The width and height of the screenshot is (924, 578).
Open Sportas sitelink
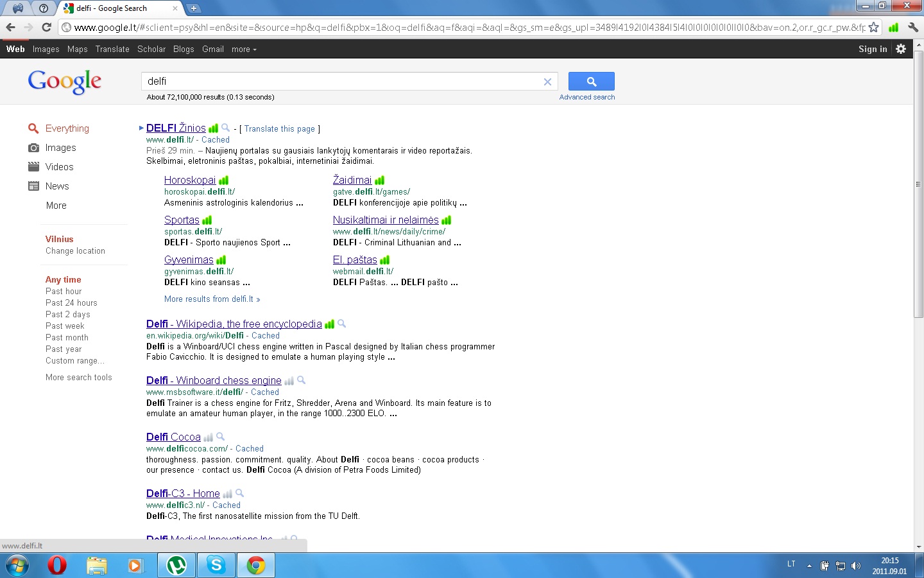182,220
